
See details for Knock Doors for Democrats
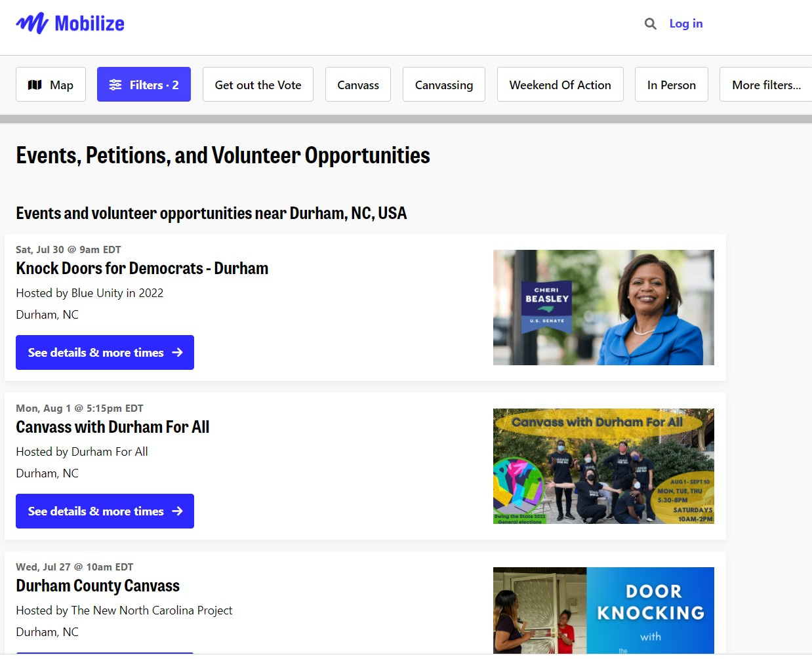[105, 352]
